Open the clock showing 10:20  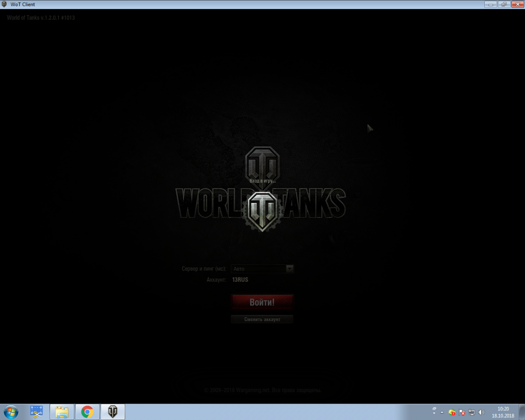(503, 412)
